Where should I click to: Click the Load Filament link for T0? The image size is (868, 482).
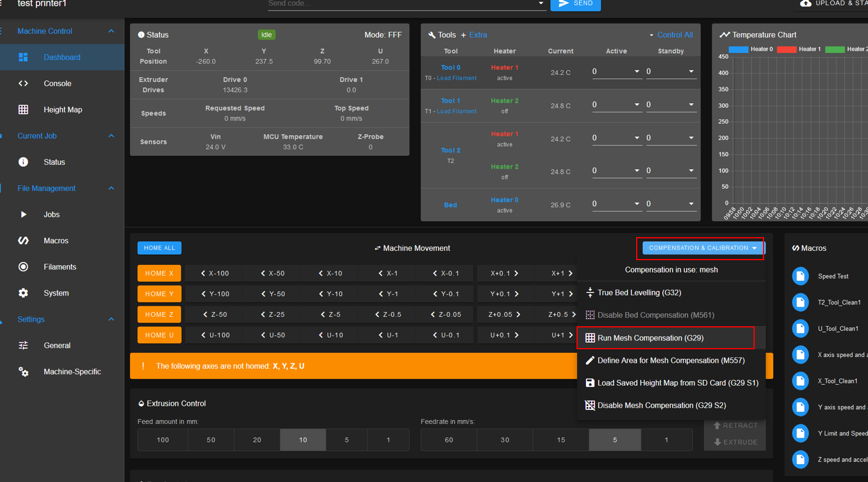457,78
